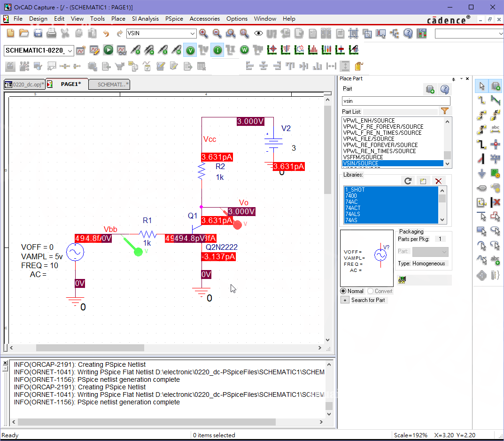Expand Search for Part section
This screenshot has height=441, width=504.
[x=345, y=300]
